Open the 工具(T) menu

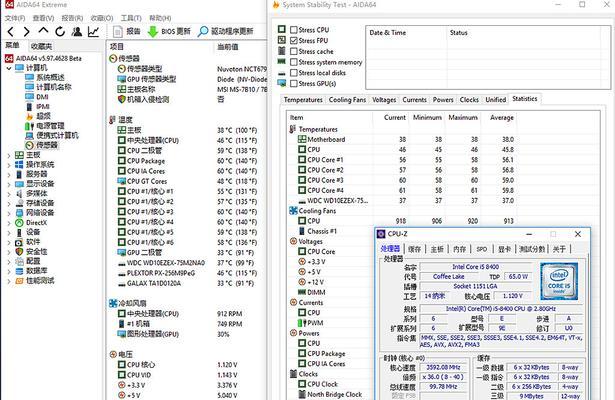pyautogui.click(x=131, y=18)
